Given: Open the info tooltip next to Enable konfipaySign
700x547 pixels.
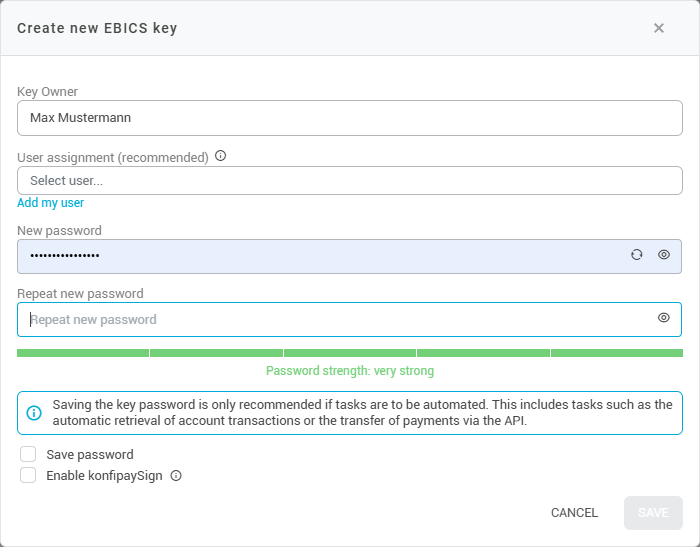Looking at the screenshot, I should (x=176, y=476).
